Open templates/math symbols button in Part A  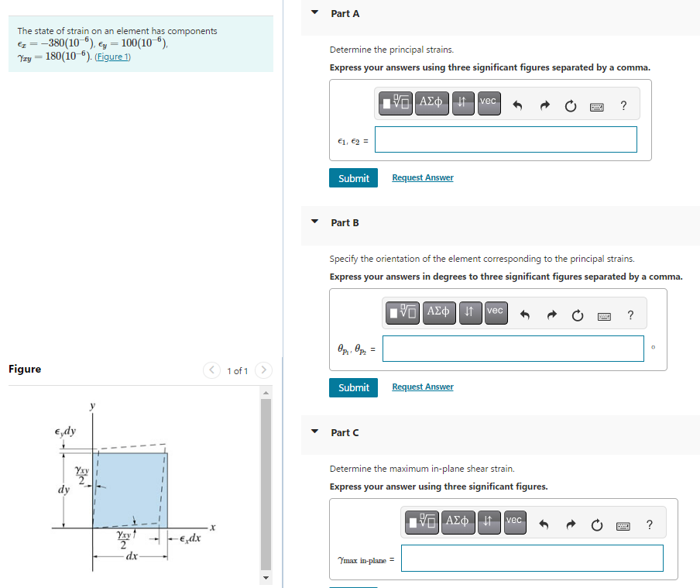(x=396, y=103)
